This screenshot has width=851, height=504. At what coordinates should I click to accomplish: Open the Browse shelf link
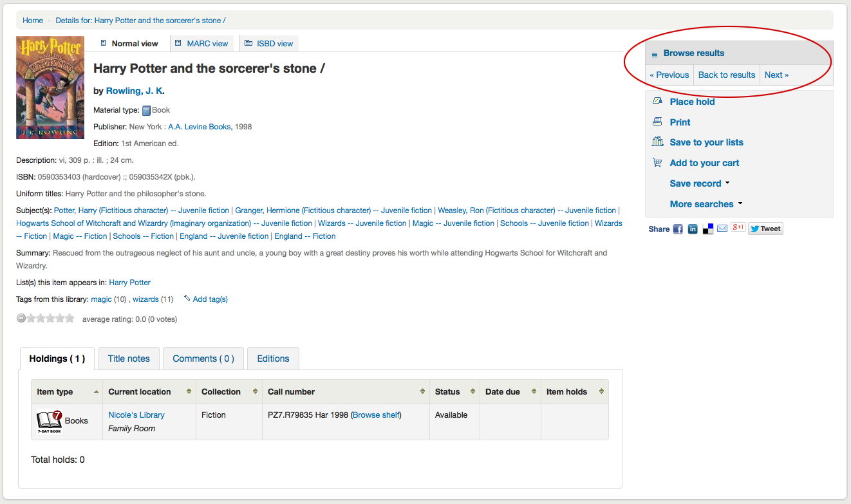click(x=376, y=415)
